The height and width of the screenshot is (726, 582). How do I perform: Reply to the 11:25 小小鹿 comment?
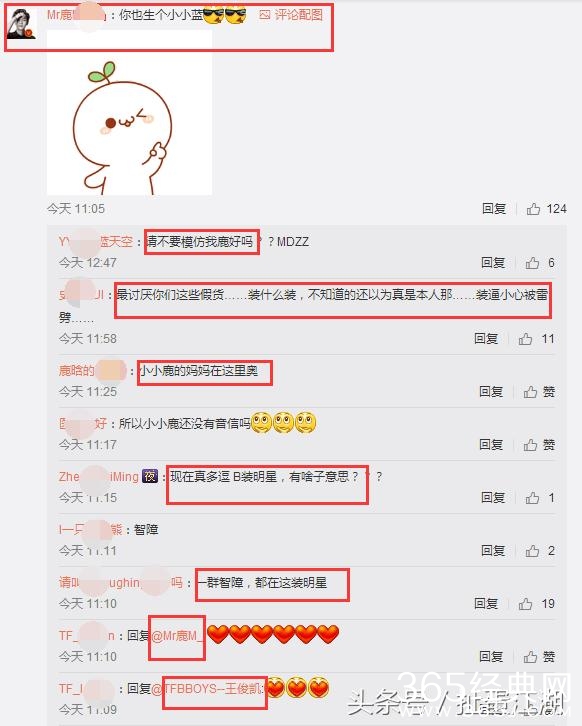click(491, 392)
